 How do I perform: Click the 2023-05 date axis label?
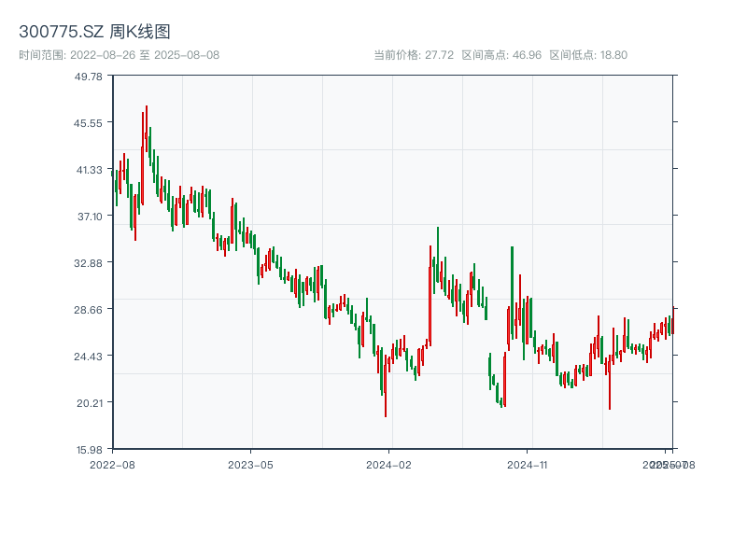250,464
